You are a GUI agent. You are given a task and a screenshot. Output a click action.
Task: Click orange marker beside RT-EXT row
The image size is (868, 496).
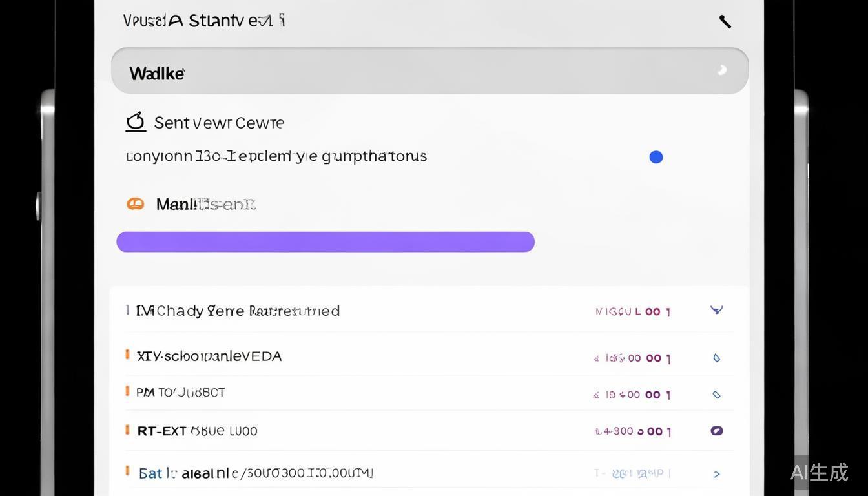(127, 429)
